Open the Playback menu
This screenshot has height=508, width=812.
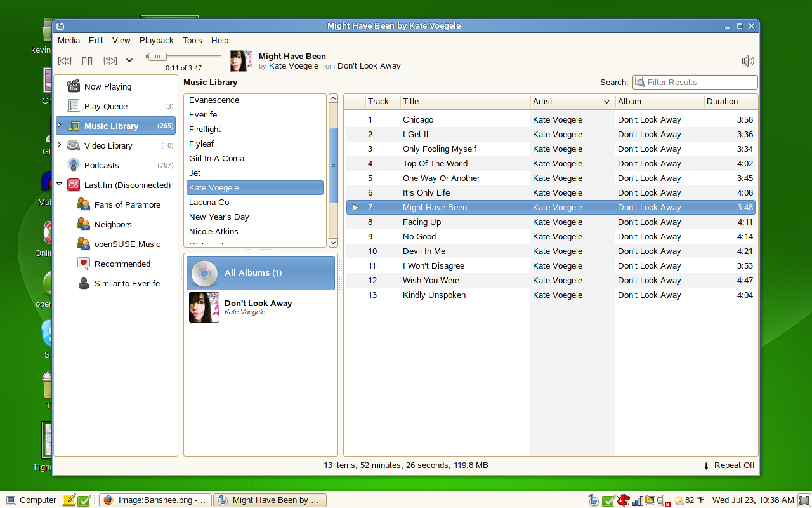[156, 41]
